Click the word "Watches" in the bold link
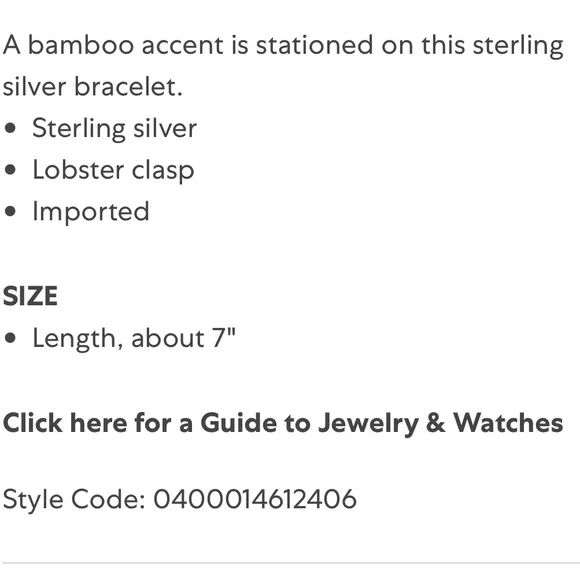Screen dimensions: 580x580 tap(508, 423)
